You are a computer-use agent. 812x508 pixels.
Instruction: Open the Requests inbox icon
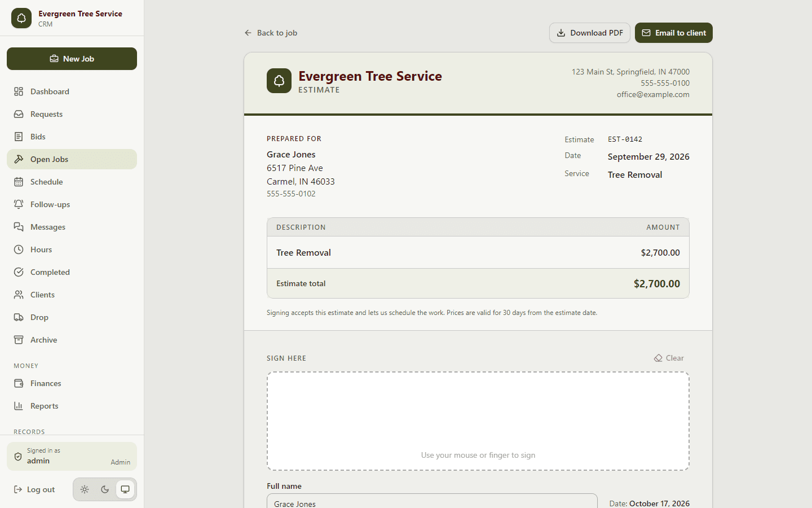click(19, 114)
